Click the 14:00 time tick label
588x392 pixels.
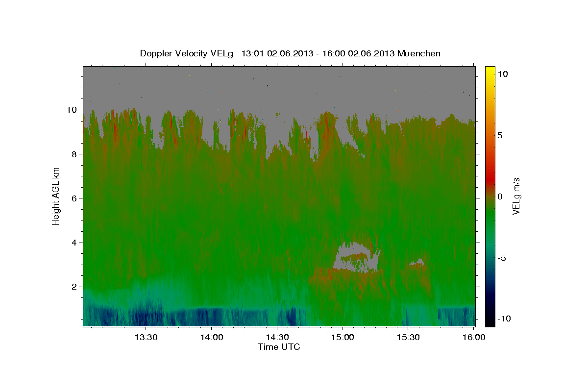pos(211,337)
